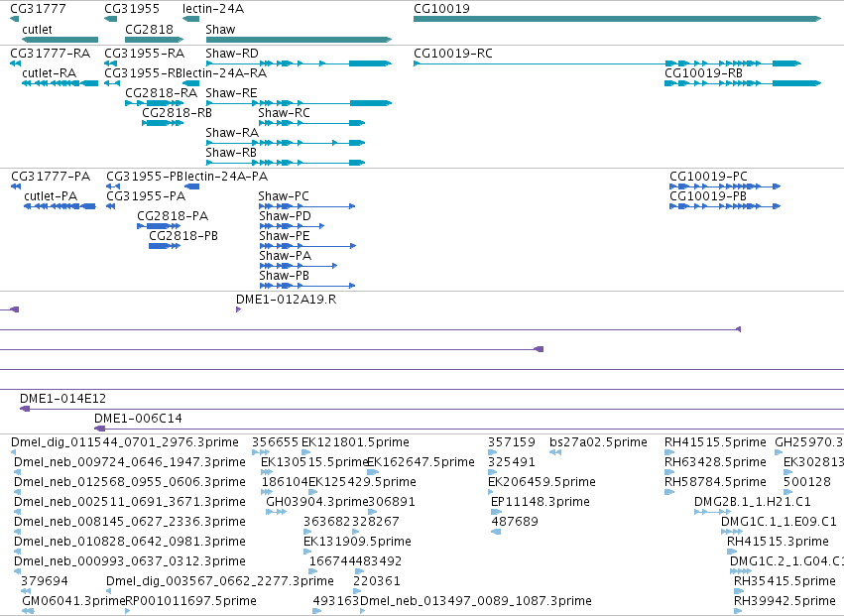Viewport: 844px width, 616px height.
Task: Click the Dmel_neb_002511_0691_3671.3prime EST label
Action: point(130,502)
